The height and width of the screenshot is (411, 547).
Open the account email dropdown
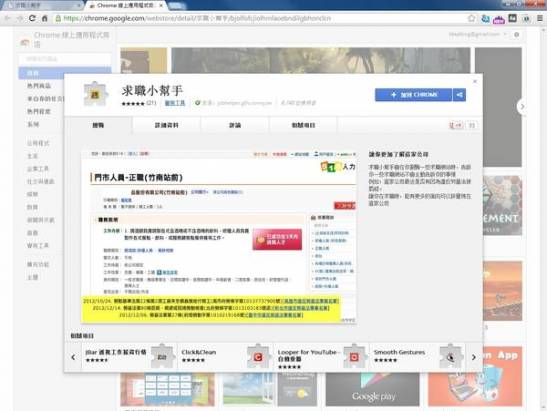477,35
